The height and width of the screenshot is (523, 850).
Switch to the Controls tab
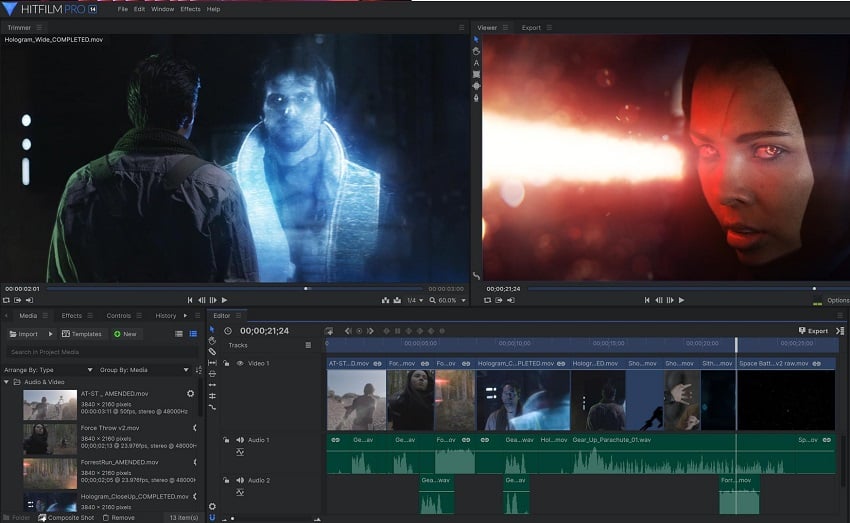tap(119, 315)
